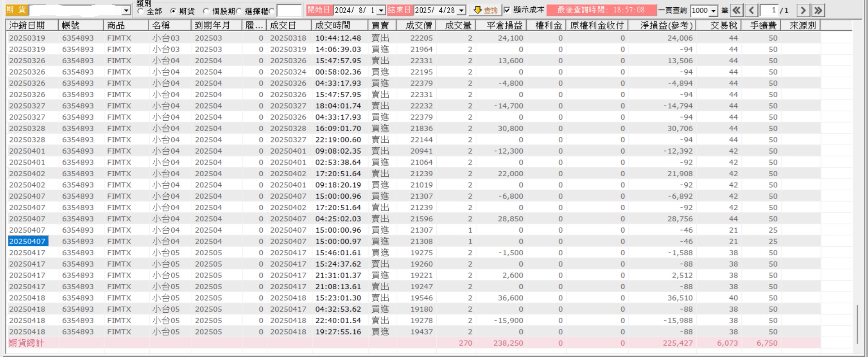
Task: Go to the first page of results
Action: pyautogui.click(x=737, y=10)
